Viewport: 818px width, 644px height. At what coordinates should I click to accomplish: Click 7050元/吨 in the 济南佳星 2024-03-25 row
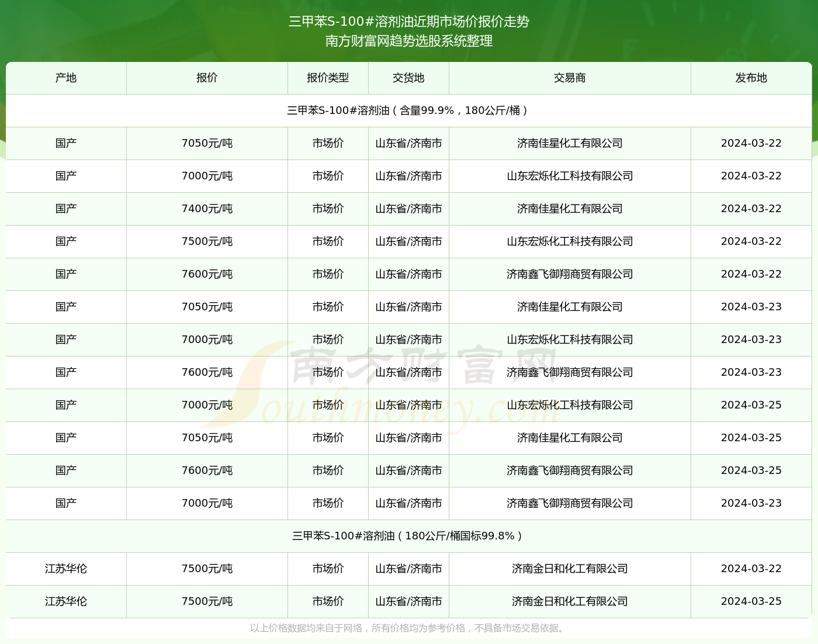coord(207,438)
